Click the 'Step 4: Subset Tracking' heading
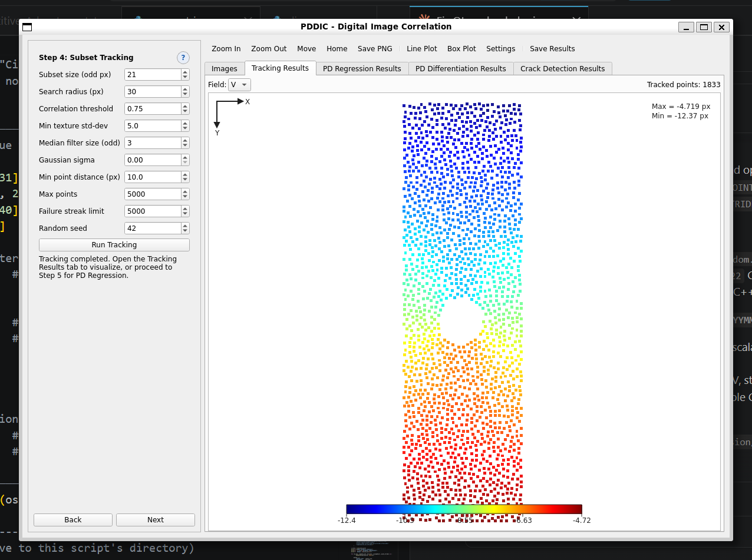Screen dimensions: 752x560 (86, 58)
